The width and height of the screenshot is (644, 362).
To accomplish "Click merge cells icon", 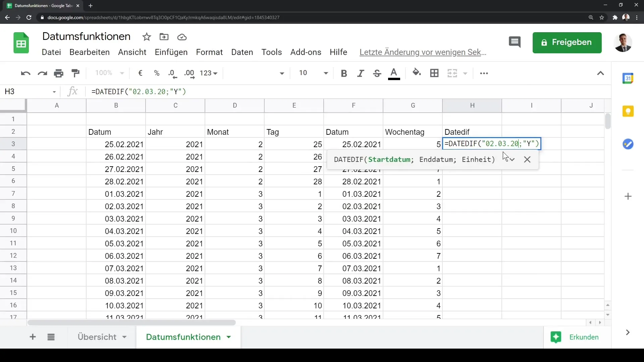I will click(x=452, y=73).
